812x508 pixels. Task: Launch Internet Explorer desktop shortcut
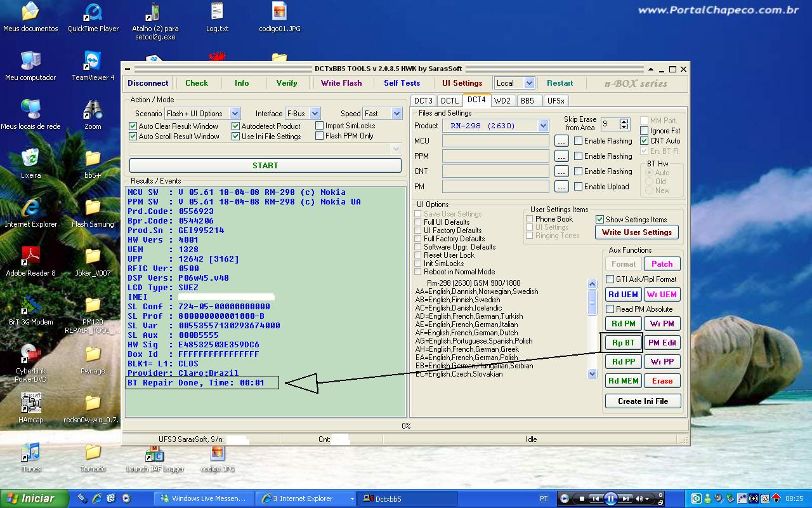30,213
